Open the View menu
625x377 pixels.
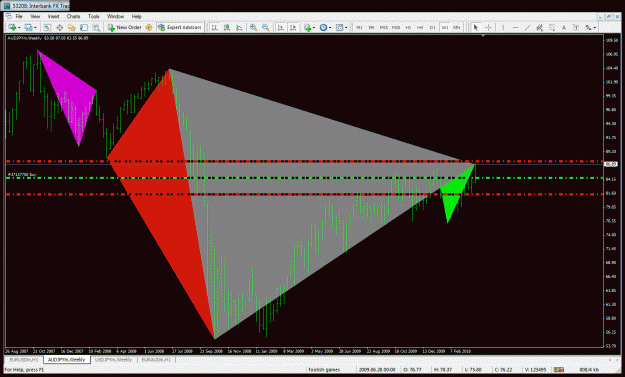click(x=35, y=16)
